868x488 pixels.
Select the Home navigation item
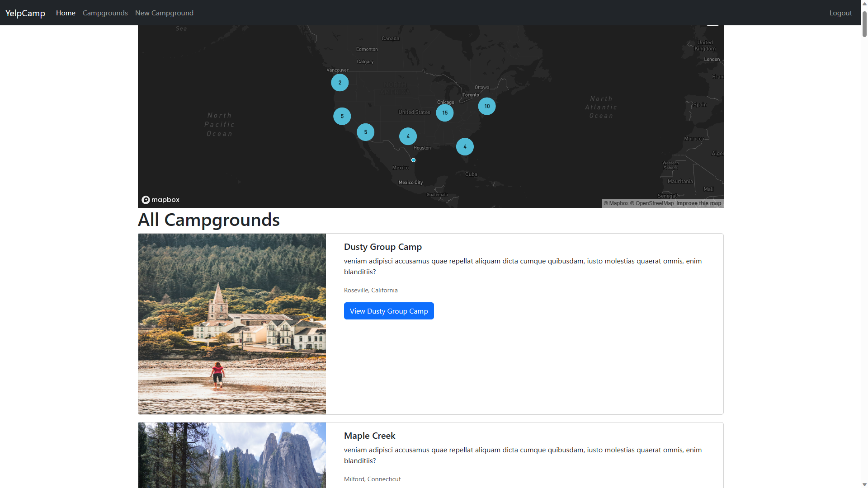click(65, 13)
